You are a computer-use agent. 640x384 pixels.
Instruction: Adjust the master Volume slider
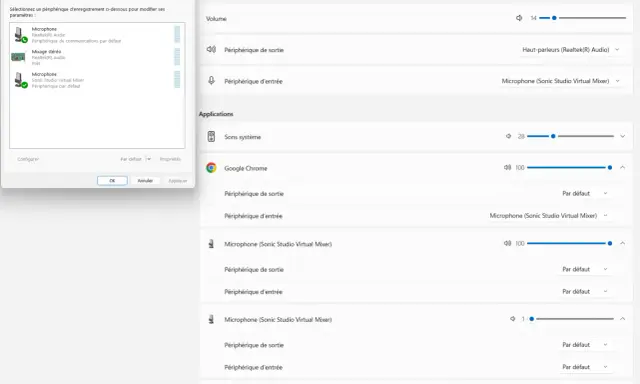pyautogui.click(x=582, y=18)
